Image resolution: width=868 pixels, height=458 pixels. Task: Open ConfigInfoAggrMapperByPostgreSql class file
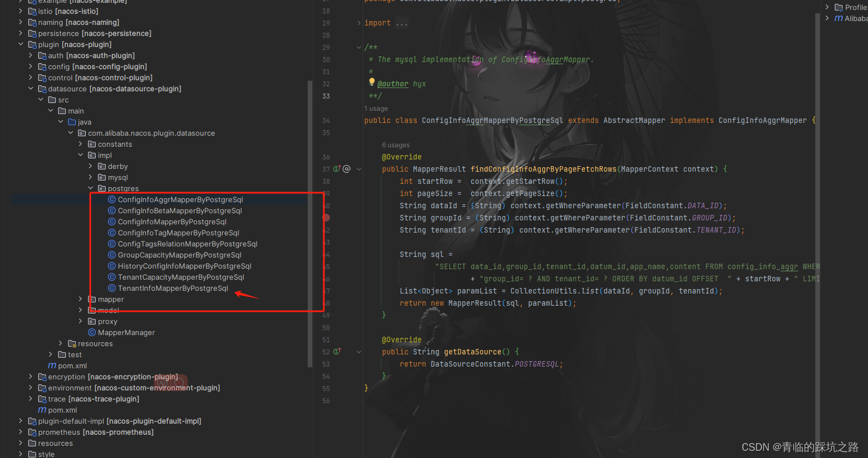tap(180, 199)
